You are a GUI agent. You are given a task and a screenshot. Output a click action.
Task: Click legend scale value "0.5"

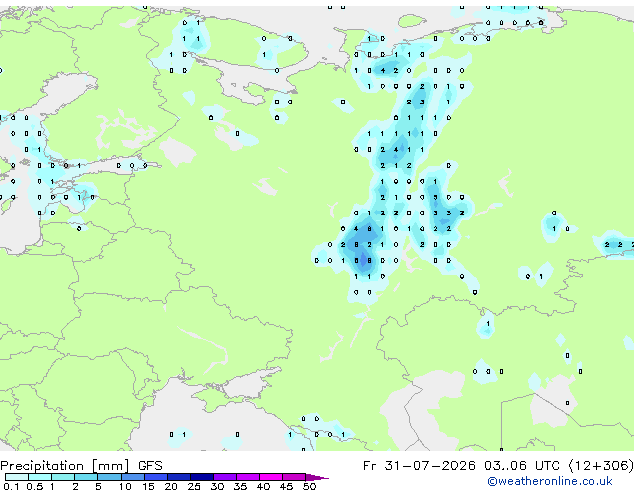[34, 486]
